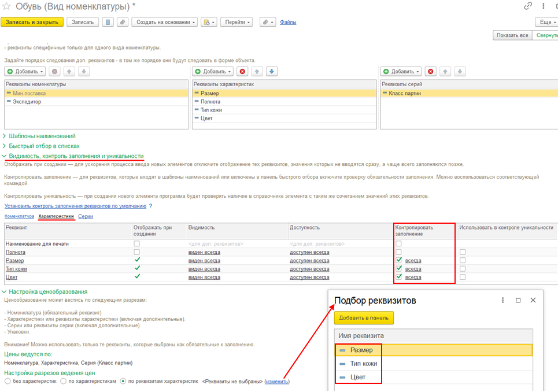Open the Создать на основании dropdown

(164, 22)
